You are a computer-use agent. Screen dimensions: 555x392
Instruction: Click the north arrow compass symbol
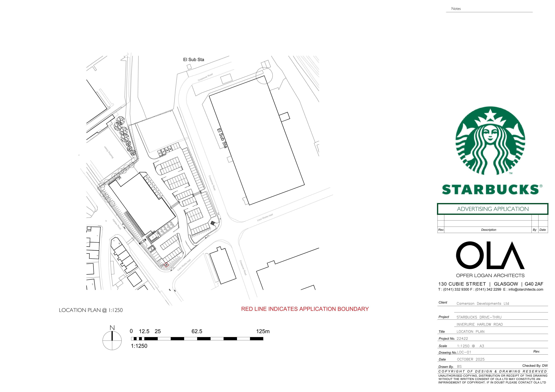point(112,340)
